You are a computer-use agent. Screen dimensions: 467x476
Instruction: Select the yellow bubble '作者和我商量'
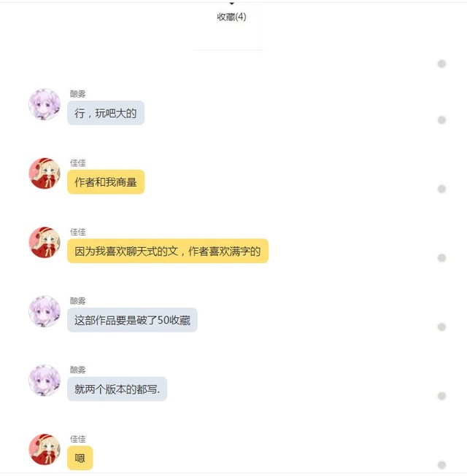coord(106,182)
